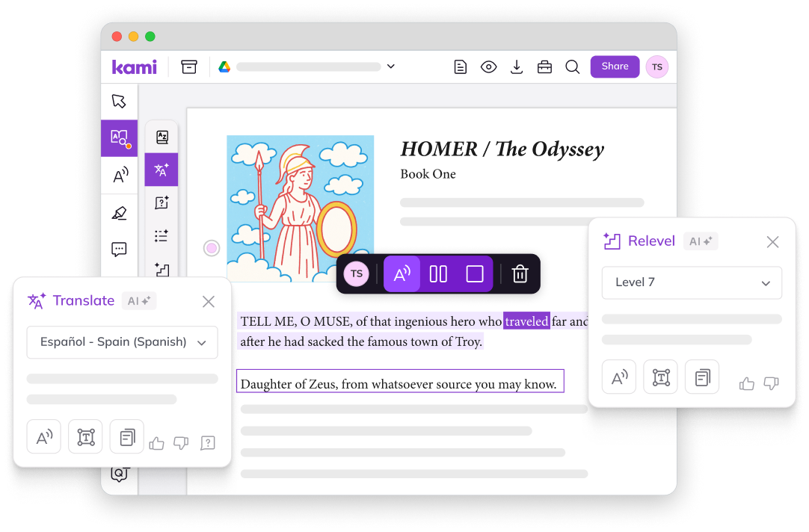
Task: Activate read aloud on floating toolbar
Action: 402,273
